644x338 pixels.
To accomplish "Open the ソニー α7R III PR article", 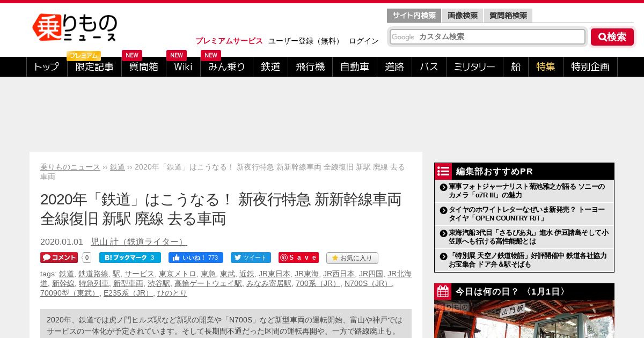I will [x=528, y=191].
